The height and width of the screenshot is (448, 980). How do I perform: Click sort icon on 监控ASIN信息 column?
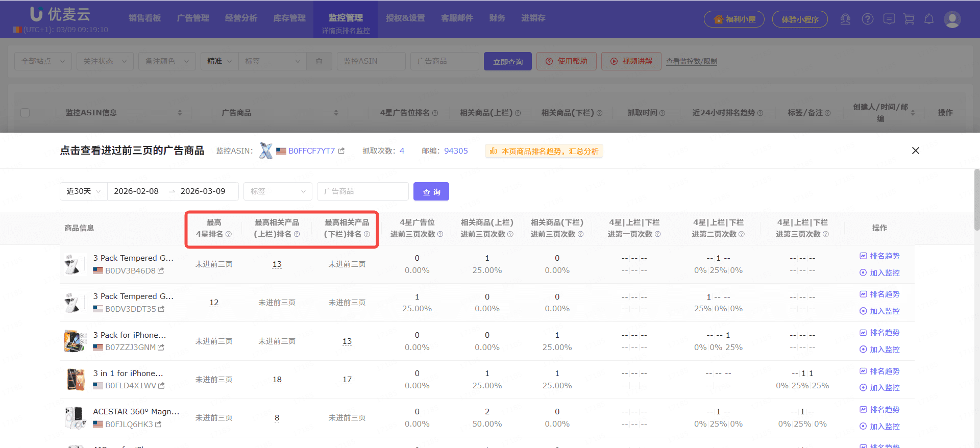coord(180,113)
